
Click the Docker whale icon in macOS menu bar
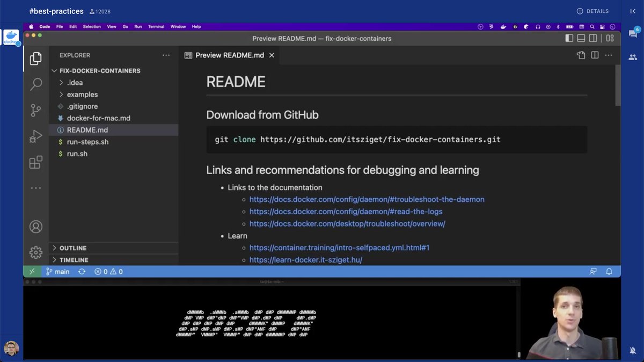click(503, 26)
